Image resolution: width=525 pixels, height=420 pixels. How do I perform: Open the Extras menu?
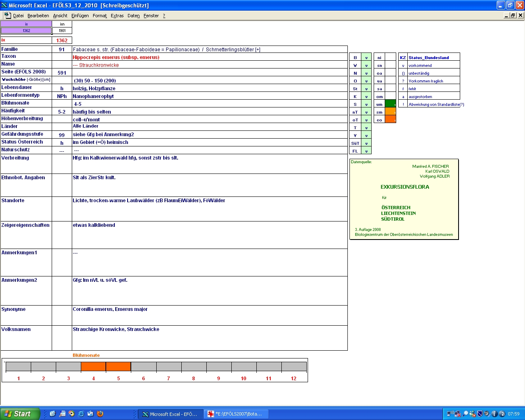pos(117,16)
